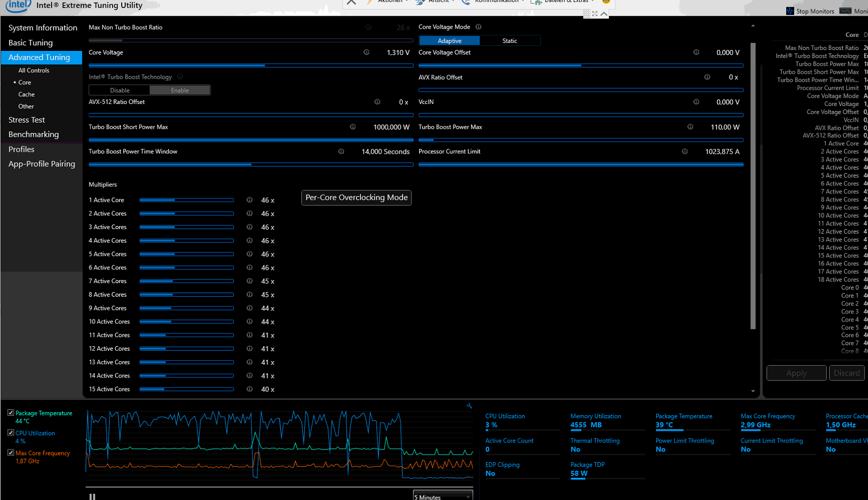Click info icon for 9 Active Cores

point(249,308)
